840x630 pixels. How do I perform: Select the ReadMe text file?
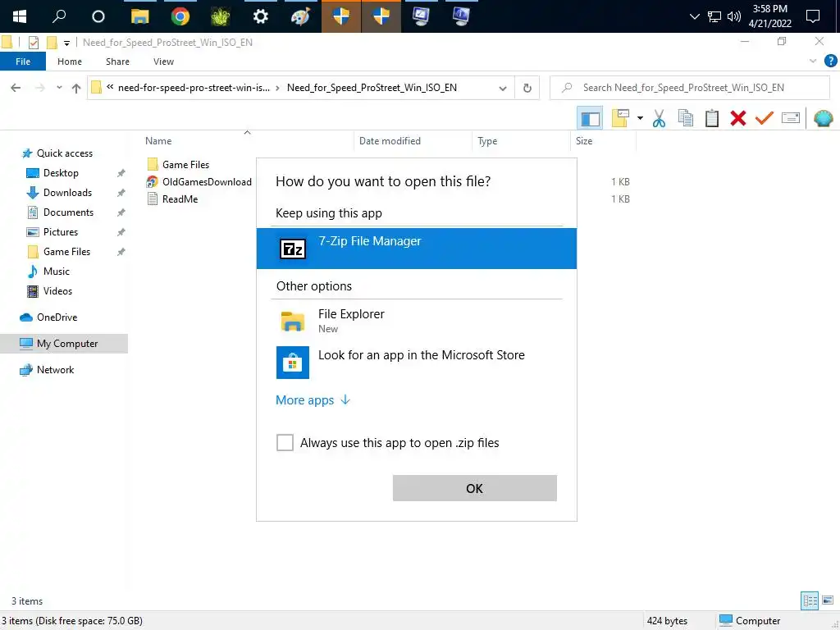[x=180, y=199]
